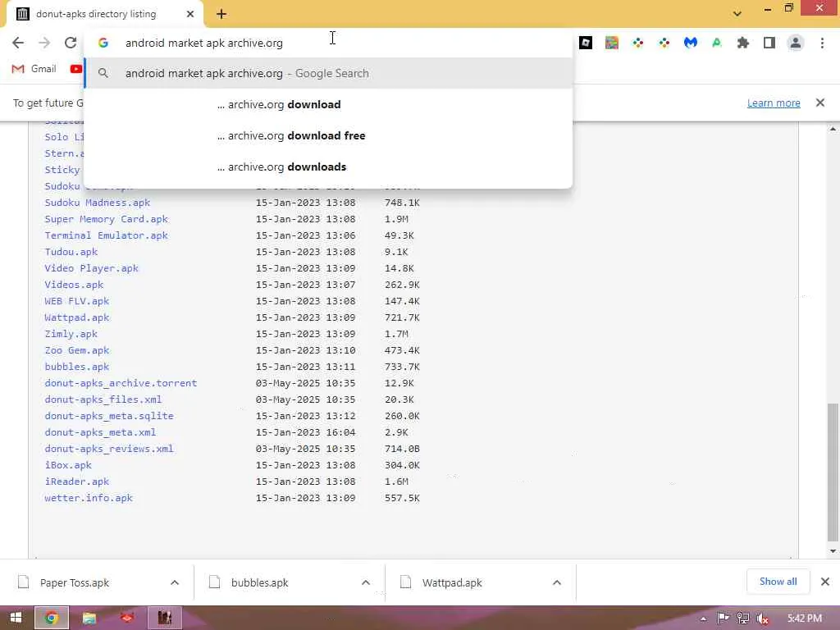Open the tab search dropdown arrow

pyautogui.click(x=737, y=14)
